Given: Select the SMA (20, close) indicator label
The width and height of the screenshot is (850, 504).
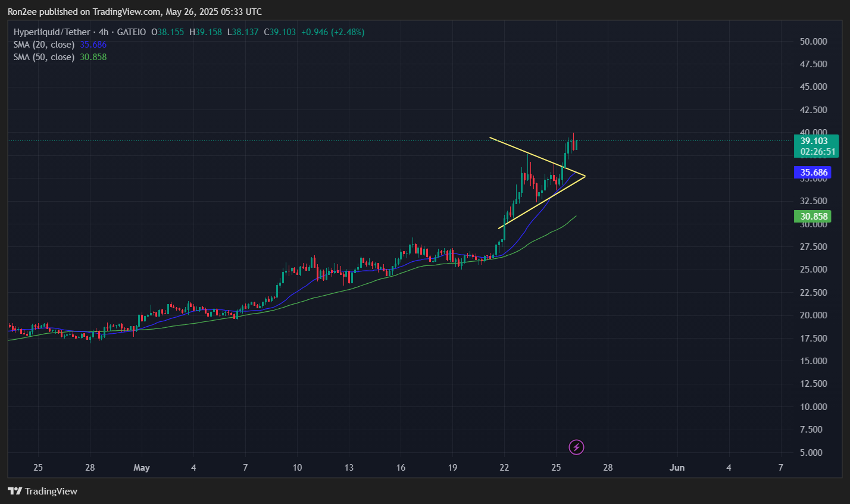Looking at the screenshot, I should tap(43, 45).
